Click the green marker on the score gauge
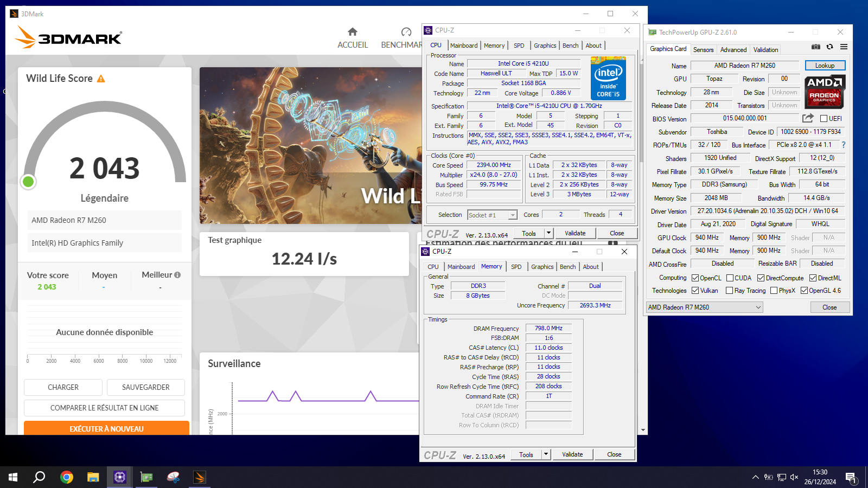The image size is (868, 488). (x=28, y=182)
